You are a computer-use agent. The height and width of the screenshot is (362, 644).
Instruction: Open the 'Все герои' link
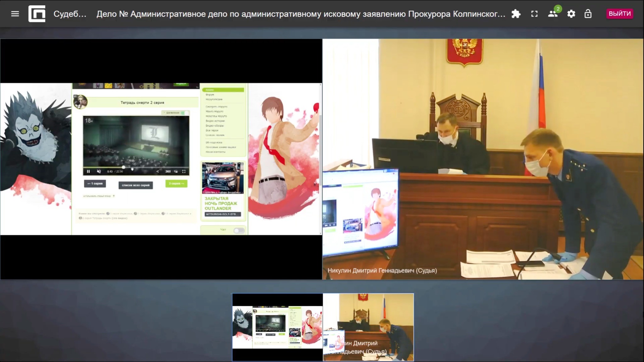coord(212,130)
